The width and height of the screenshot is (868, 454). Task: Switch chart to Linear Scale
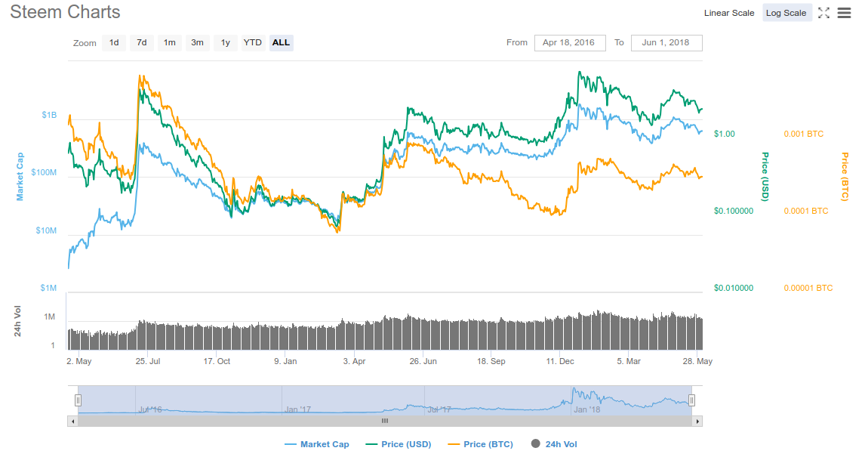pyautogui.click(x=729, y=13)
